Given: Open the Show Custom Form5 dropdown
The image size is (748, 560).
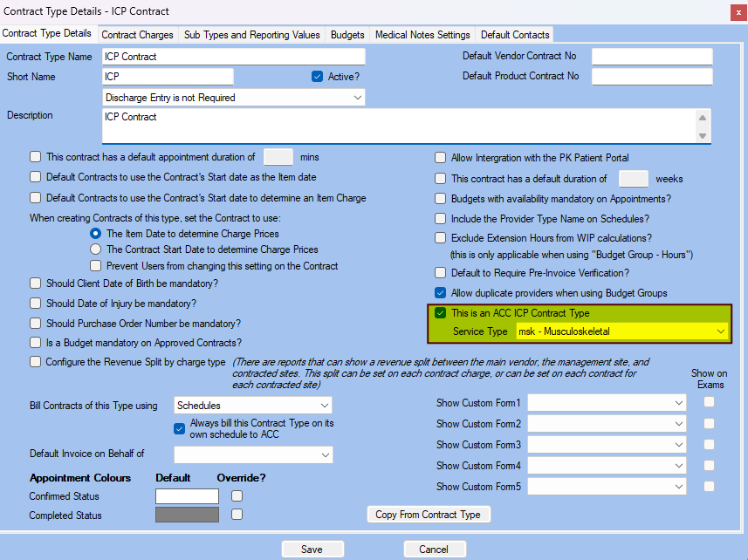Looking at the screenshot, I should 607,487.
